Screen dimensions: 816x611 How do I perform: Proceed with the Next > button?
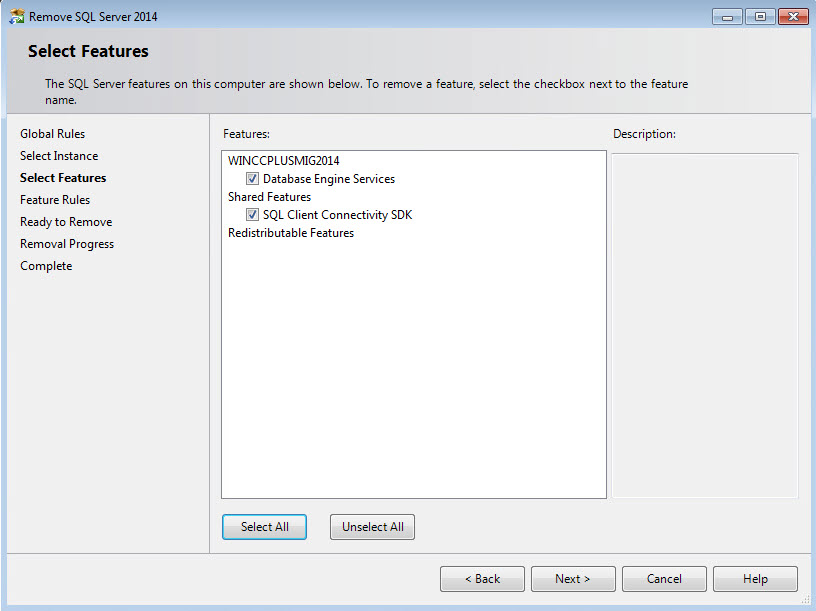(573, 579)
